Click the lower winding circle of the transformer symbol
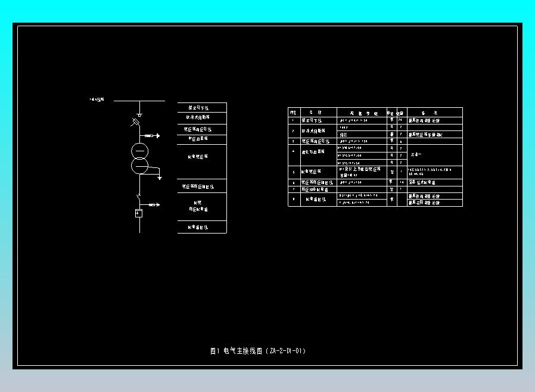The width and height of the screenshot is (535, 392). pyautogui.click(x=139, y=166)
